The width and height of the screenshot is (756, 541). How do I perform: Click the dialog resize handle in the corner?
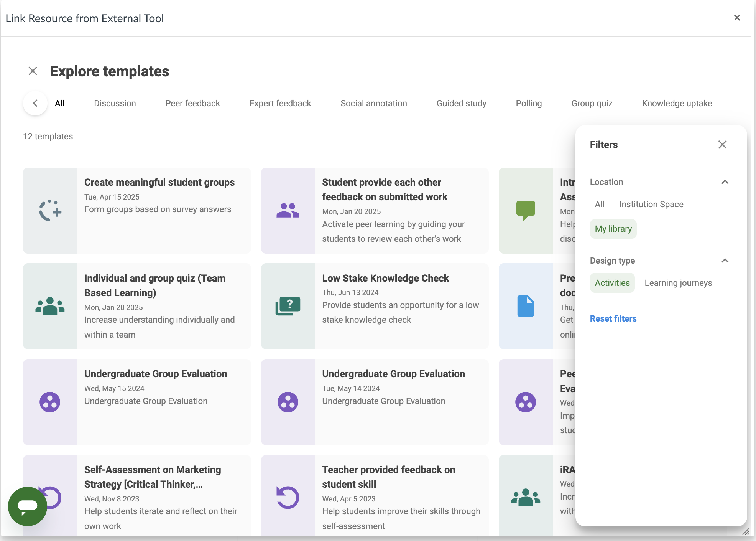[x=746, y=531]
